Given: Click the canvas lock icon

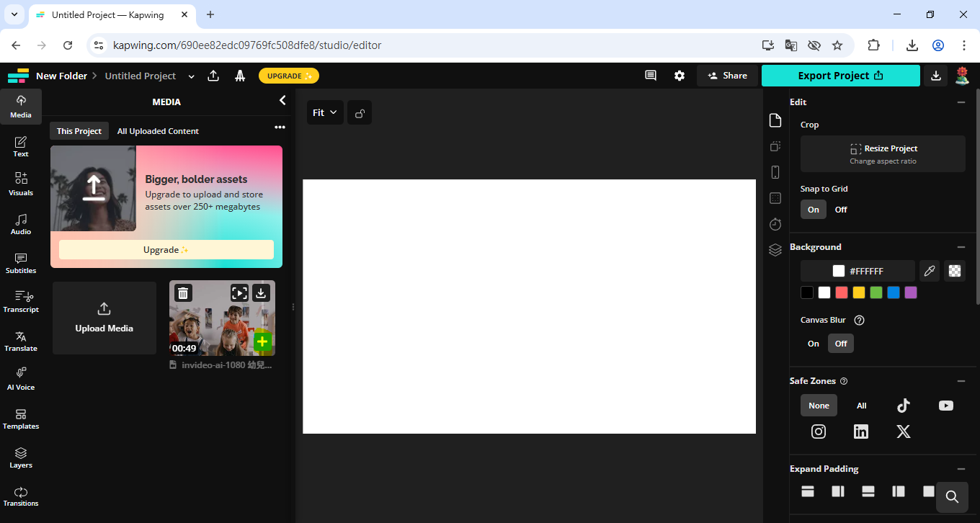Looking at the screenshot, I should 360,113.
